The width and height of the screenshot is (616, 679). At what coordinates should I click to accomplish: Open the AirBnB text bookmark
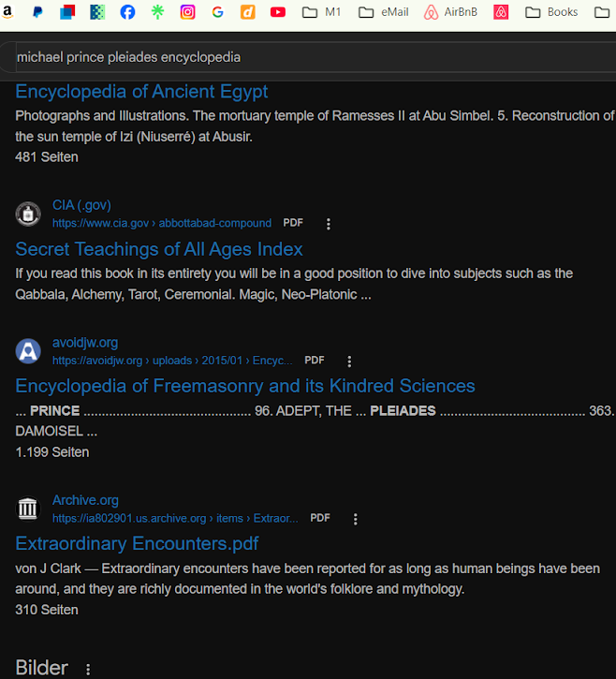(450, 11)
